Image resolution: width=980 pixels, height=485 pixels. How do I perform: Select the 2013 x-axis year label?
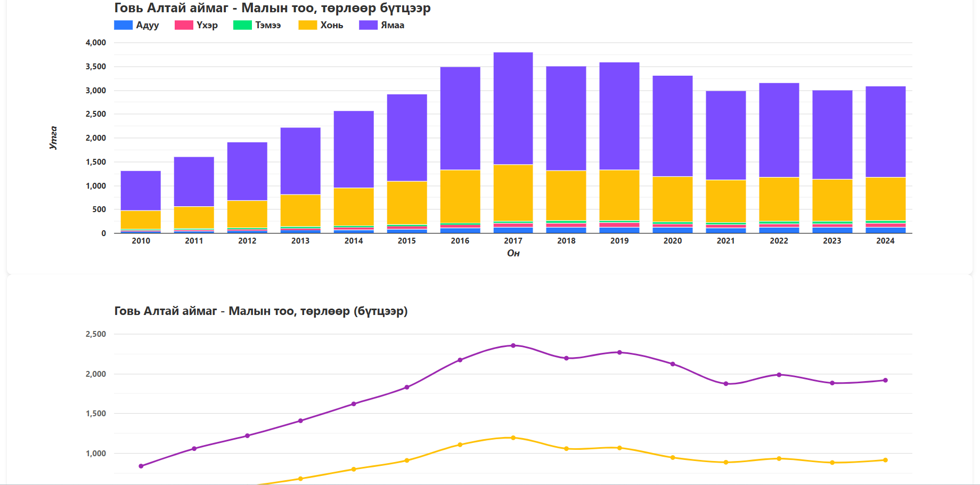(300, 241)
